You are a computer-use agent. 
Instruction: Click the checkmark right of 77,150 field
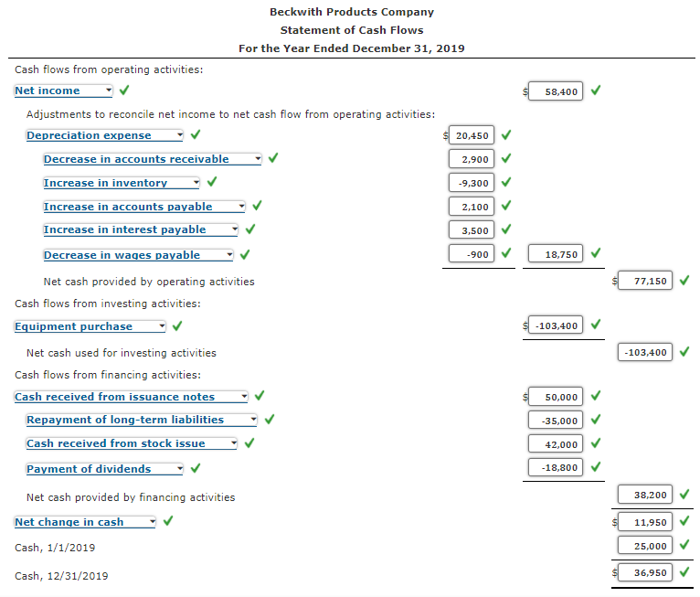684,280
